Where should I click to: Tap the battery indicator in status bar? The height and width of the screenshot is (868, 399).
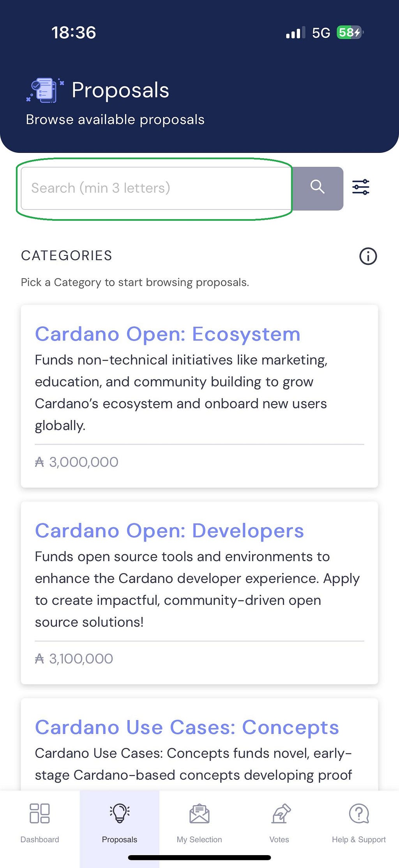[350, 32]
